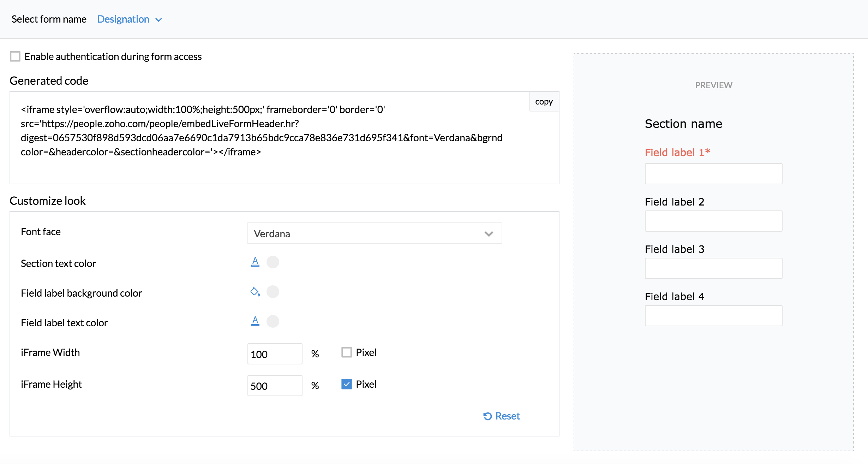Open Field label text color swatch
Screen dimensions: 868x464
tap(273, 321)
